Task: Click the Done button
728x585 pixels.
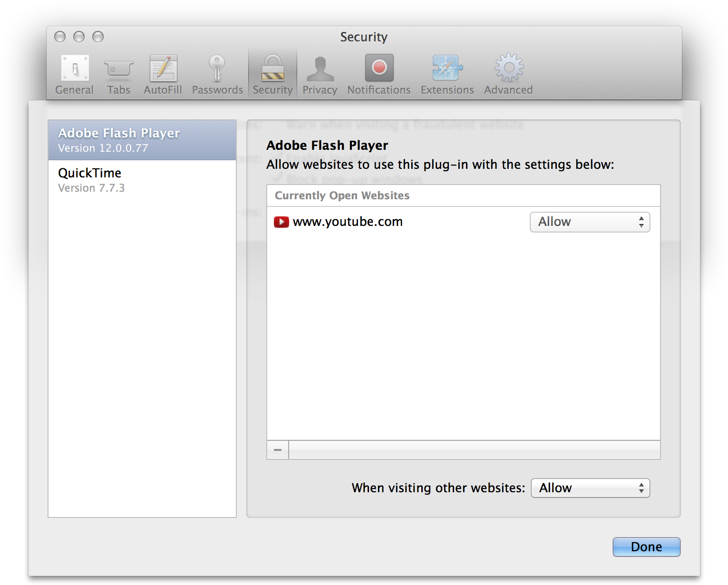Action: click(646, 547)
